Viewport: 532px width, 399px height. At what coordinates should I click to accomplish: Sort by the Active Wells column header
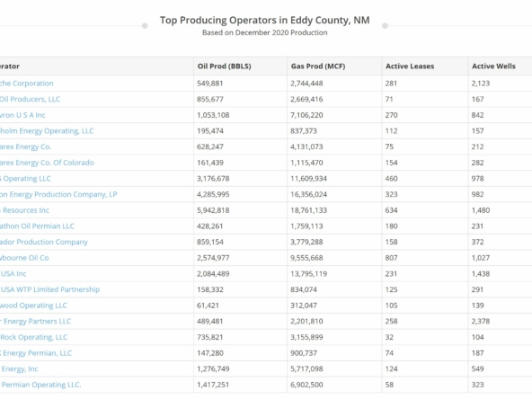coord(493,66)
